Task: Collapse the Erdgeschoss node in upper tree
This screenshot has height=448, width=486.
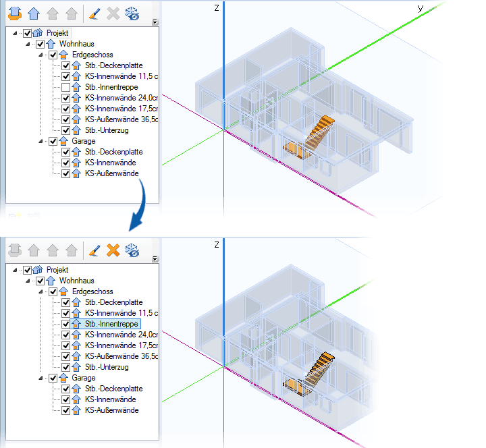Action: (40, 55)
